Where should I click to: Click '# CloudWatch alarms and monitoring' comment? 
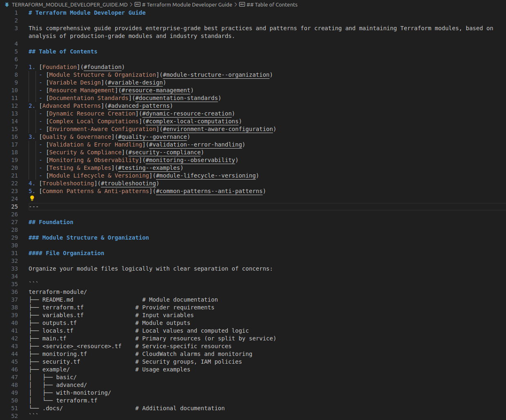pyautogui.click(x=194, y=354)
